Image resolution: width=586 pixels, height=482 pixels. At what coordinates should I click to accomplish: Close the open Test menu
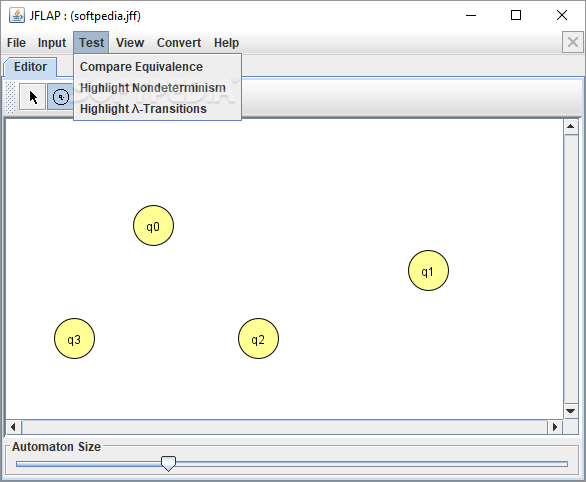[91, 43]
